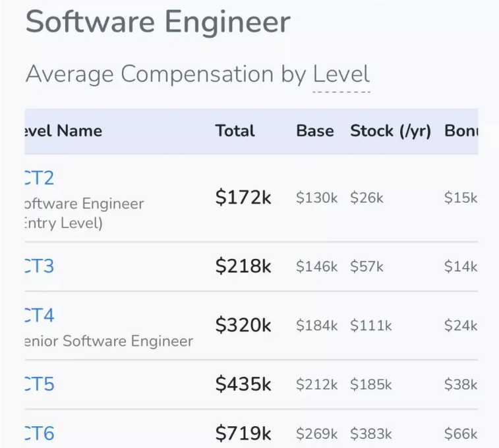Click the underlined Level word in heading
The height and width of the screenshot is (448, 499).
click(341, 74)
